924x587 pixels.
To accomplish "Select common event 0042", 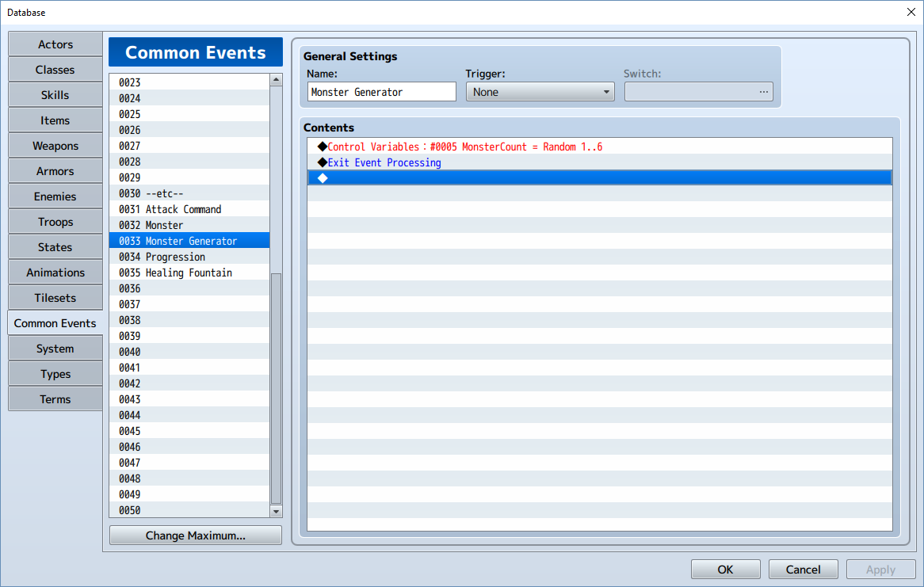I will pos(189,383).
